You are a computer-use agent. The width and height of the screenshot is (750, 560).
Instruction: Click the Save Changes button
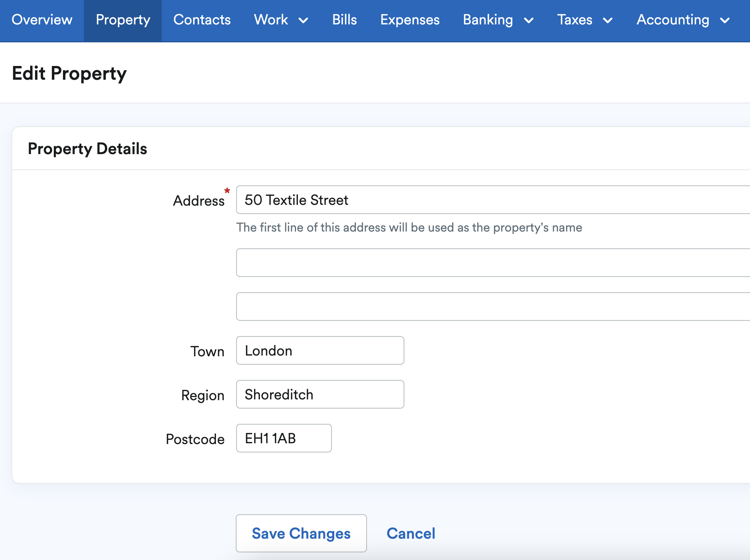tap(301, 533)
